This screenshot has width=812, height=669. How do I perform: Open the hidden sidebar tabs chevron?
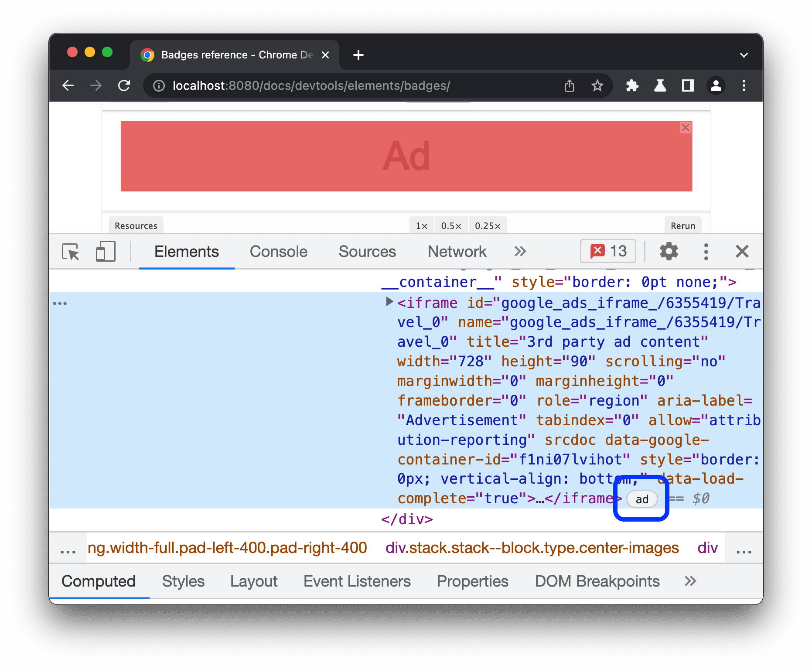[689, 581]
